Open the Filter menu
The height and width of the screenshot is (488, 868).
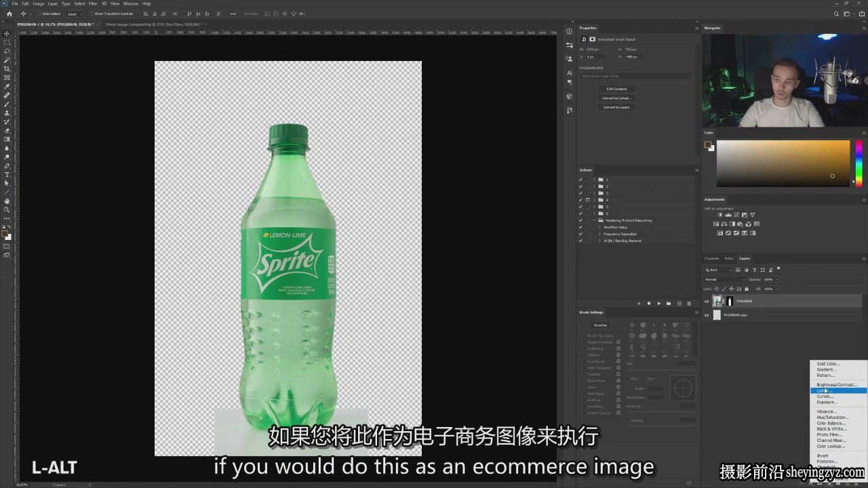pyautogui.click(x=93, y=3)
